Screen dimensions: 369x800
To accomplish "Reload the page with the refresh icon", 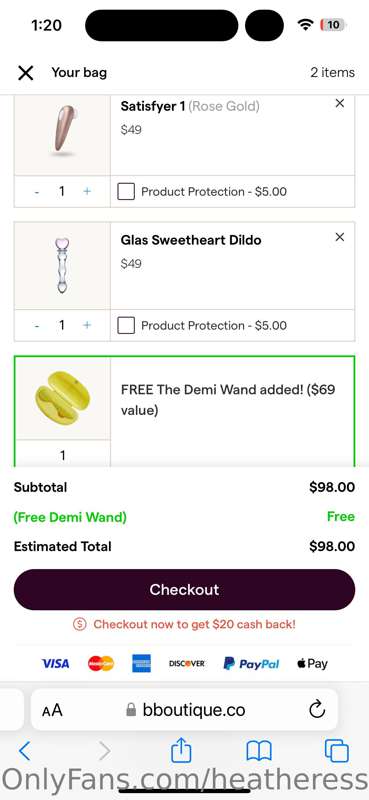I will pyautogui.click(x=317, y=709).
